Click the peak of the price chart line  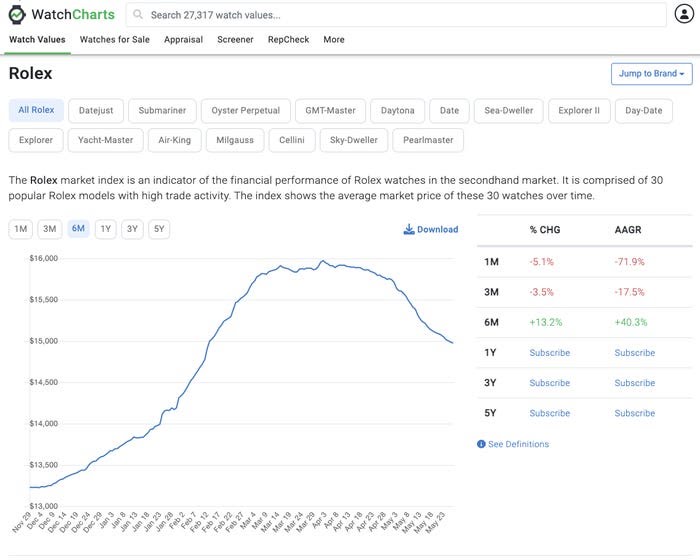click(x=321, y=261)
